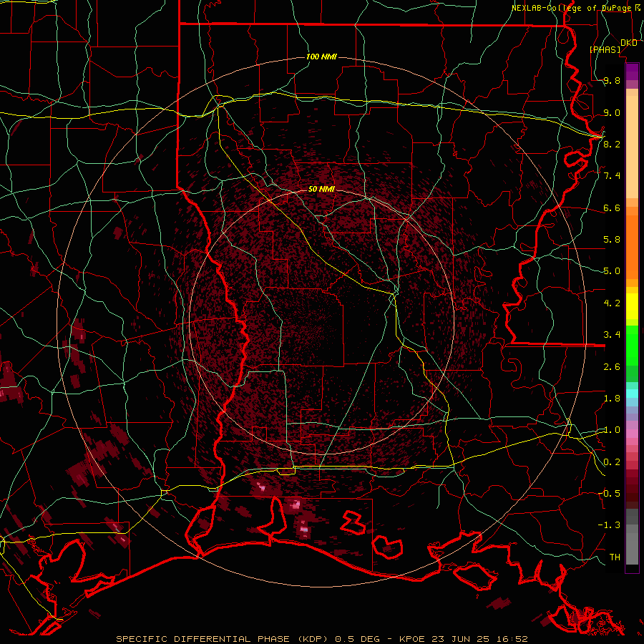Click the 6.6 value on the color scale
The height and width of the screenshot is (644, 644).
(612, 208)
